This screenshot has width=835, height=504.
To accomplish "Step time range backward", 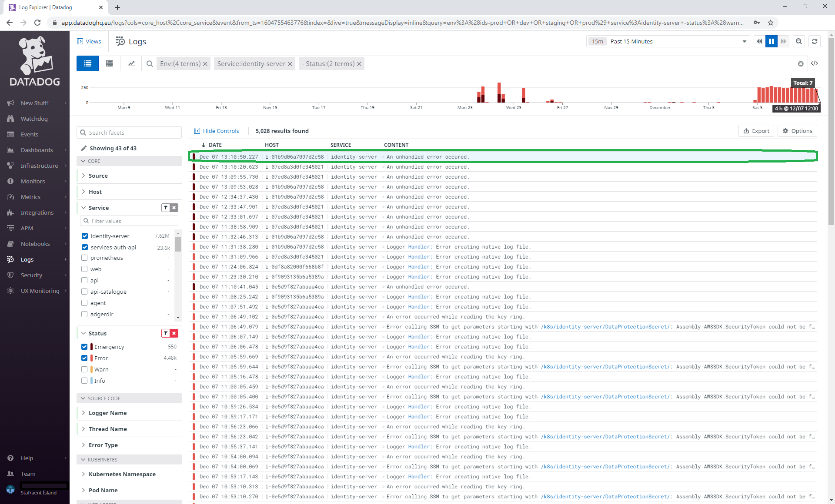I will 759,41.
